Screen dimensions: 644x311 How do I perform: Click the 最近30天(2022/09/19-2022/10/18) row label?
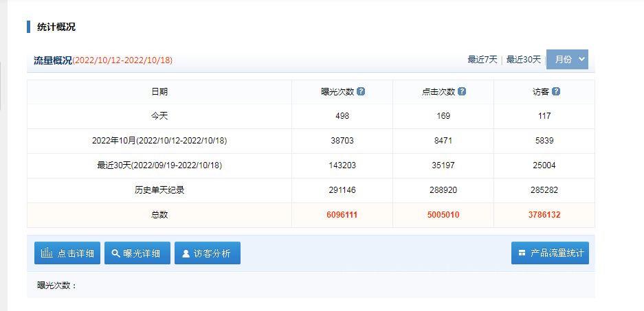click(x=159, y=165)
